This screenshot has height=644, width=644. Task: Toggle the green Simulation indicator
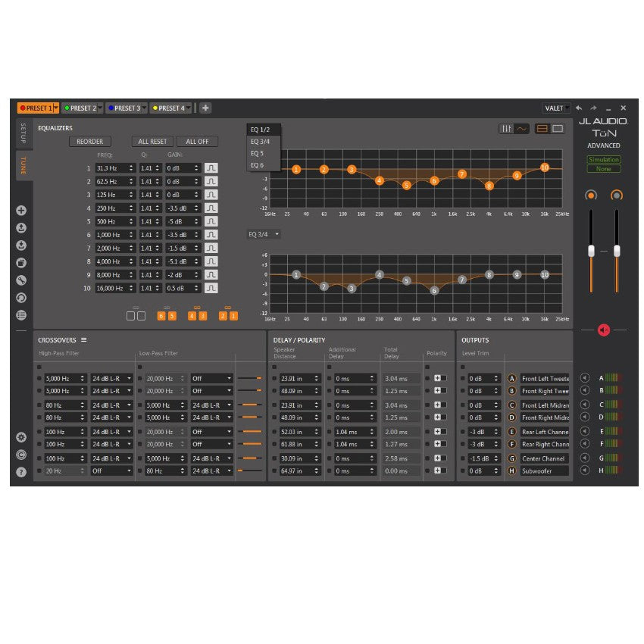click(604, 159)
